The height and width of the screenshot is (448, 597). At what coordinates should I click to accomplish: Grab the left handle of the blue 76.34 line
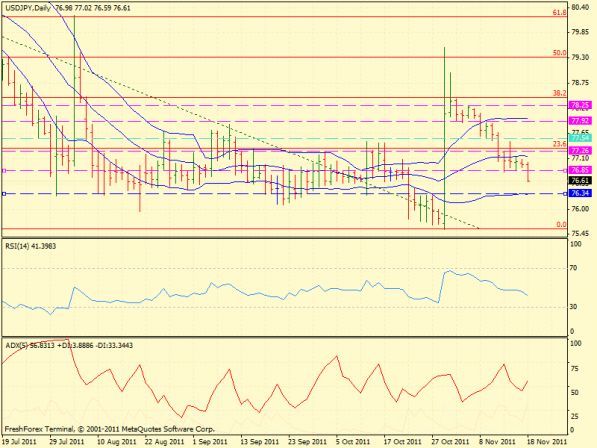pos(4,194)
